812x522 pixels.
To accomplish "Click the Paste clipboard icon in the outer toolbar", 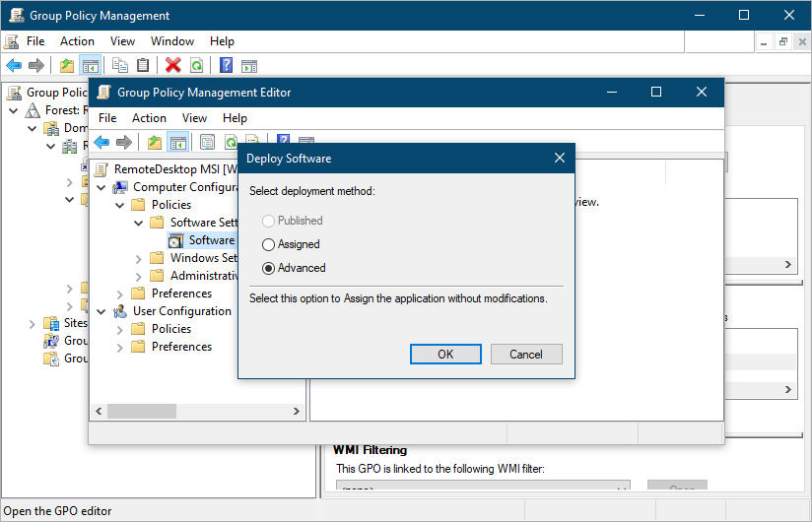I will pyautogui.click(x=144, y=65).
